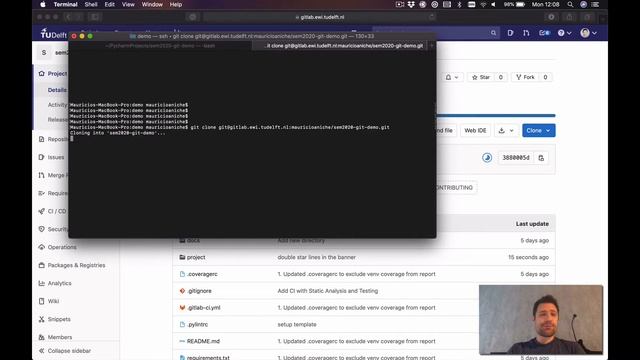Open the View menu
The image size is (640, 360).
coord(128,4)
